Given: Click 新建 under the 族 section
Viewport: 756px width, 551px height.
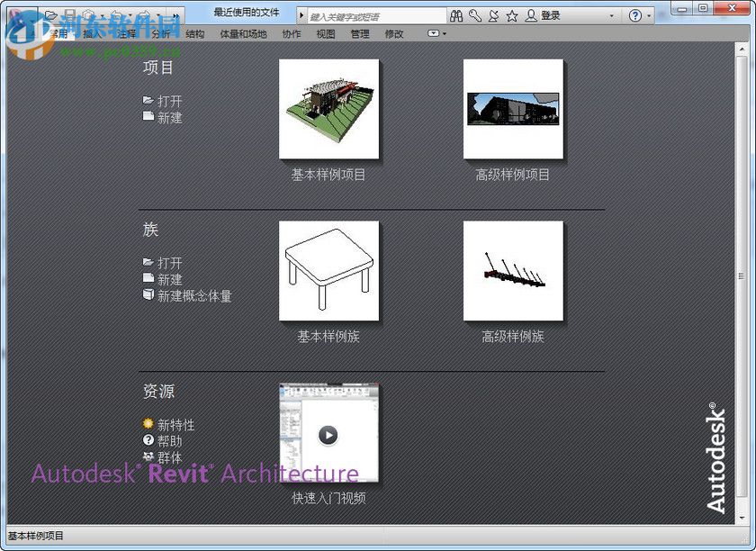Looking at the screenshot, I should [x=169, y=279].
